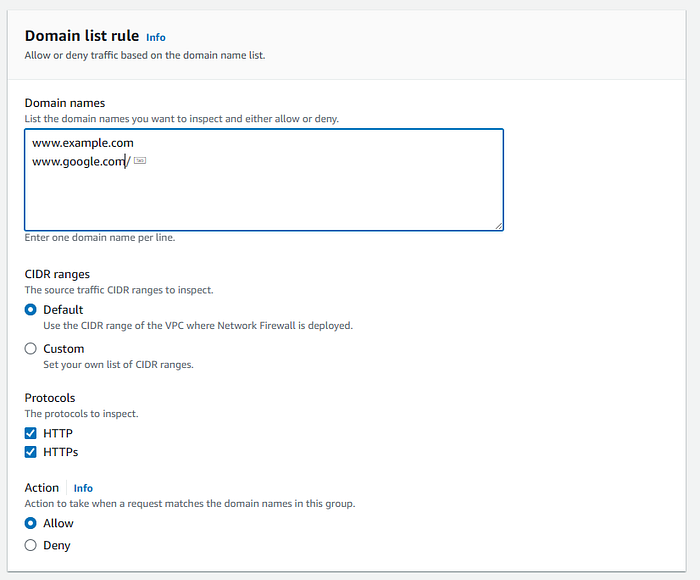Open the Info link beside Domain list rule
Image resolution: width=700 pixels, height=580 pixels.
tap(155, 37)
